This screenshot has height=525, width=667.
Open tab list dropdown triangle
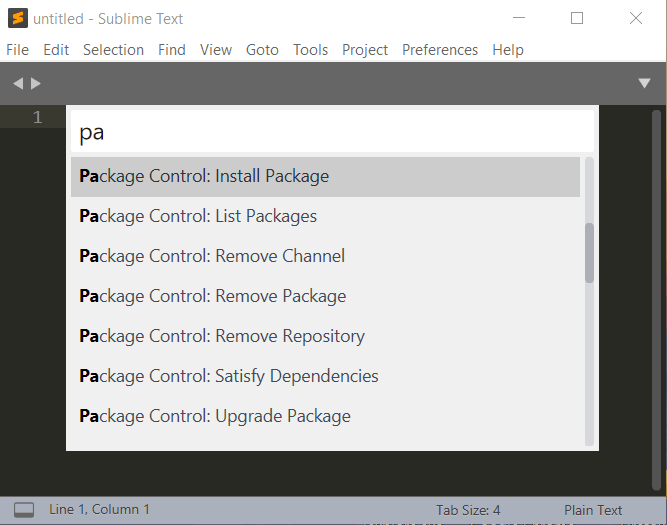tap(644, 83)
